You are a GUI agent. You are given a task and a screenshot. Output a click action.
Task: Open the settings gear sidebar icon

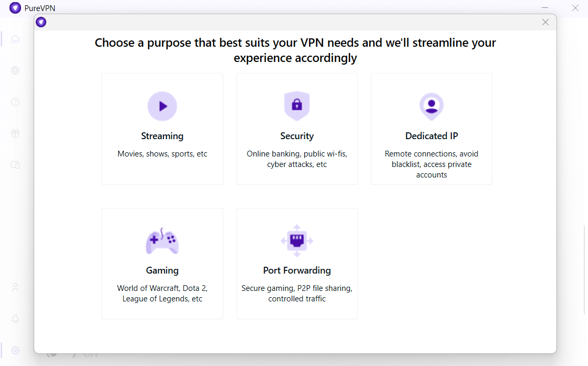point(15,350)
